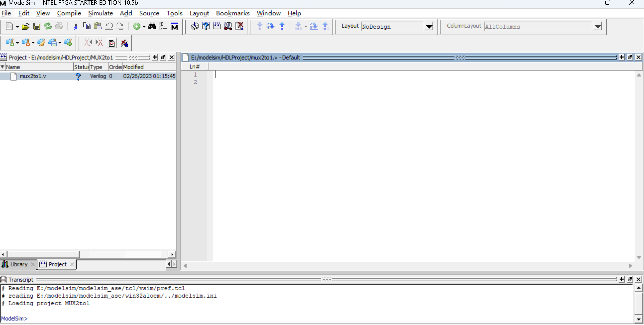Click the Copy icon

(87, 26)
